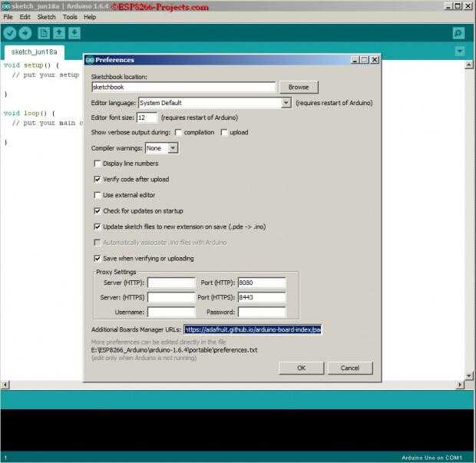The height and width of the screenshot is (463, 476).
Task: Toggle Check for updates on startup
Action: tap(98, 211)
